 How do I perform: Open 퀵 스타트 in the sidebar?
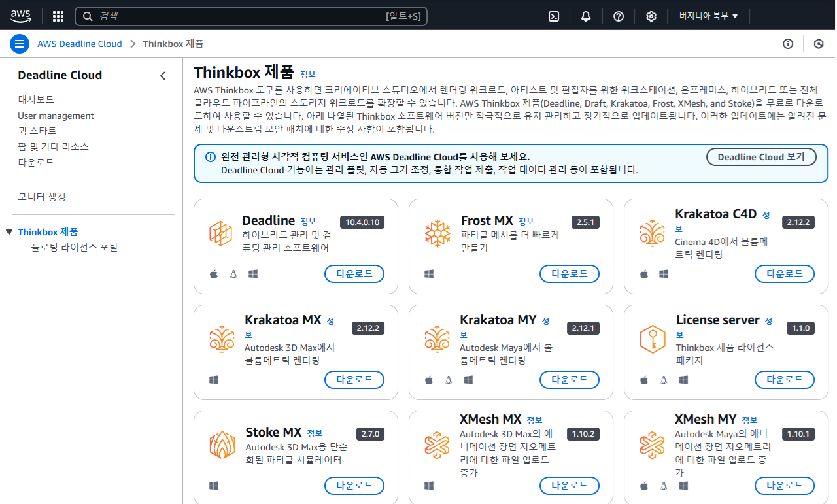click(x=37, y=131)
